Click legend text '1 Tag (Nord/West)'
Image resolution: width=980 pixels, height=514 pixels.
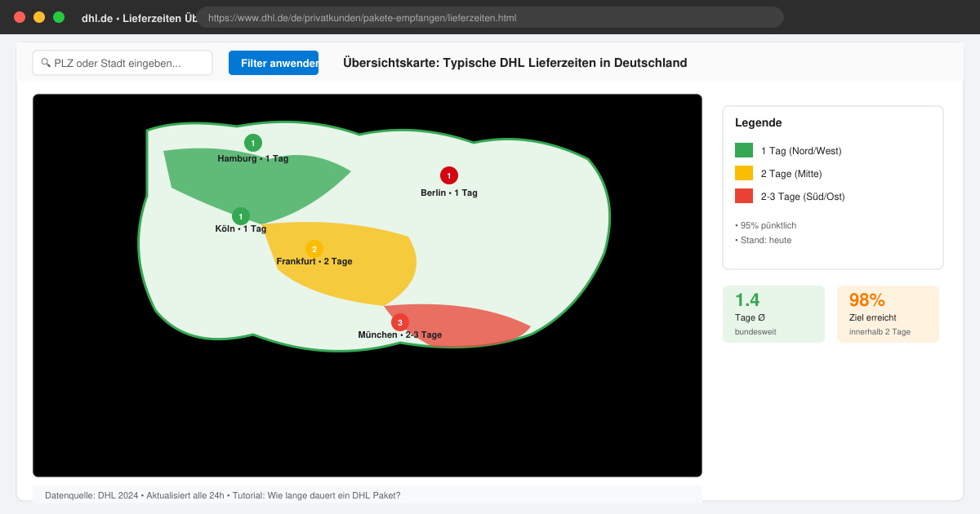tap(801, 151)
